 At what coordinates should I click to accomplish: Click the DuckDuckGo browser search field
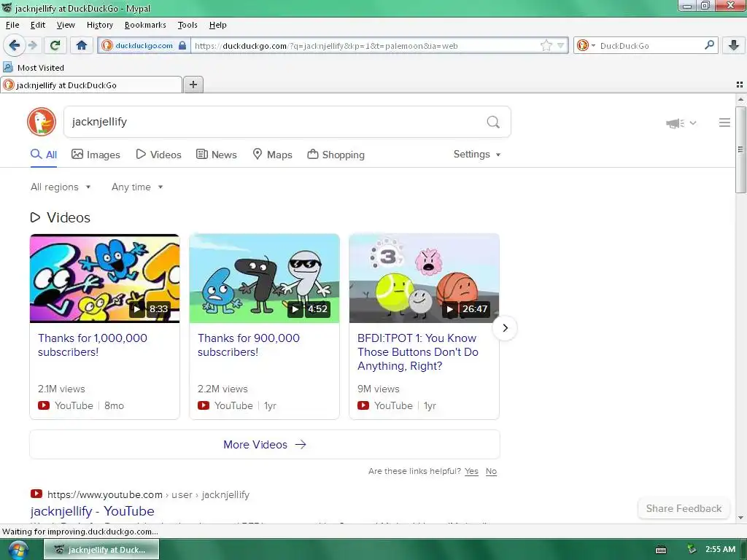tap(649, 46)
